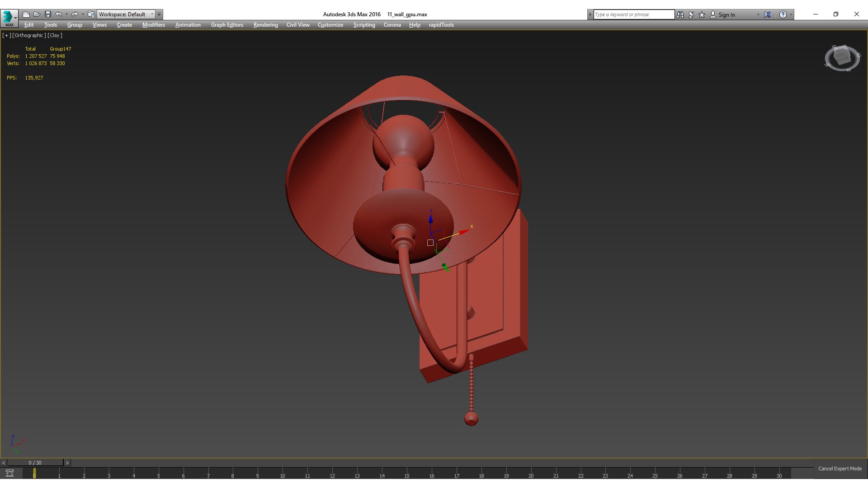Expand the Quick Access Toolbar customize arrow
The width and height of the screenshot is (868, 488).
pos(159,14)
